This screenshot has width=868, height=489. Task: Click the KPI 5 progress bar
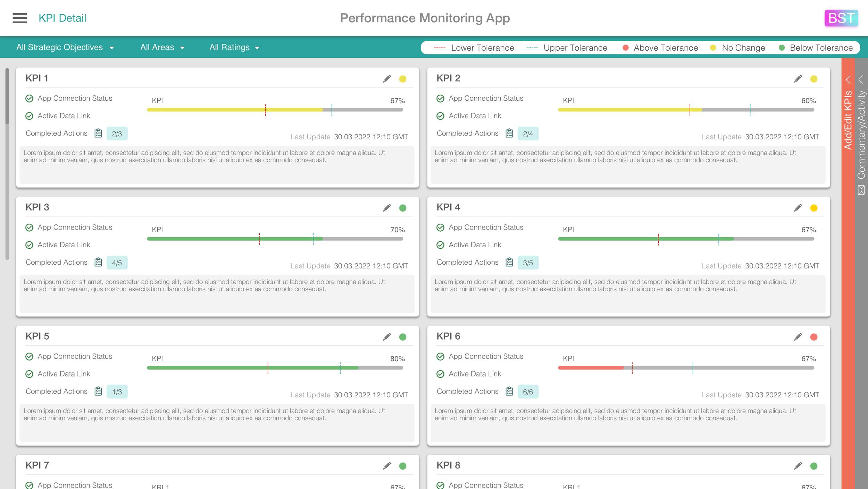275,368
